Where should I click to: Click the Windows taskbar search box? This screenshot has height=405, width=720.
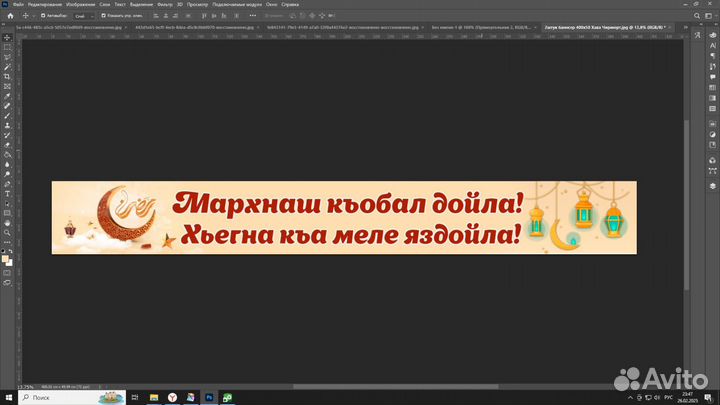pyautogui.click(x=72, y=398)
